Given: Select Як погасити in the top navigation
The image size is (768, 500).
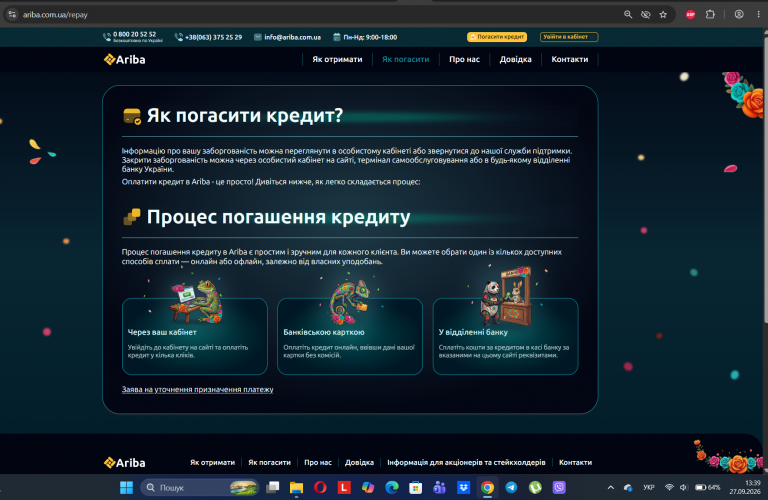Looking at the screenshot, I should (x=406, y=59).
